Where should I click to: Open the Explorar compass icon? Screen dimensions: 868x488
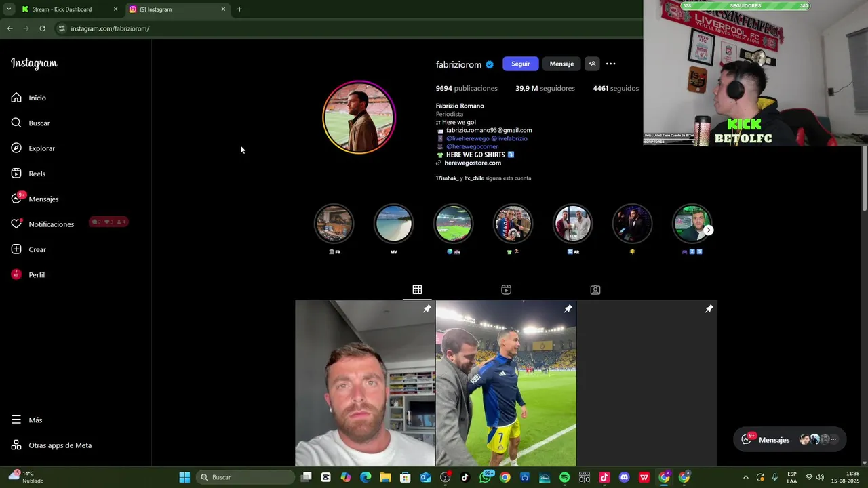pyautogui.click(x=16, y=148)
